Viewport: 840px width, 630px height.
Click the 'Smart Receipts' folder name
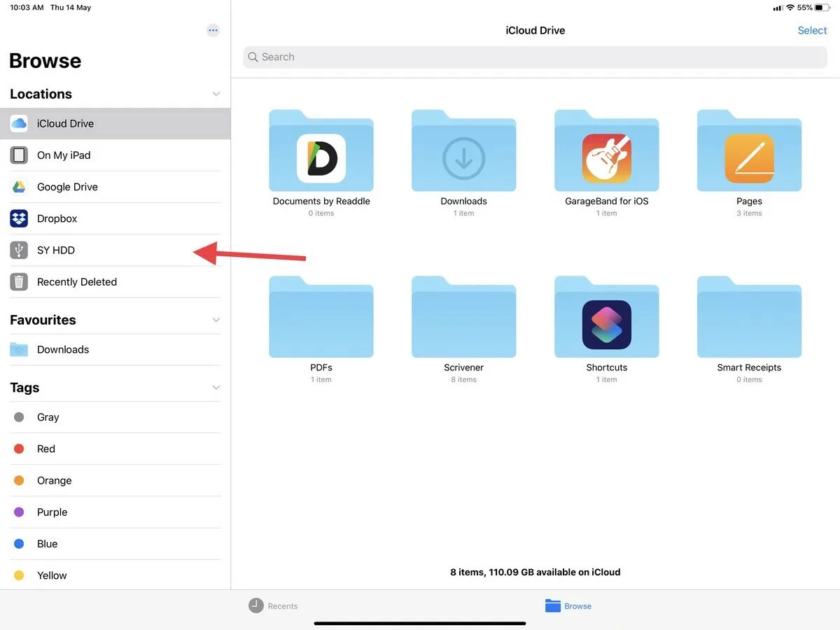[x=749, y=367]
